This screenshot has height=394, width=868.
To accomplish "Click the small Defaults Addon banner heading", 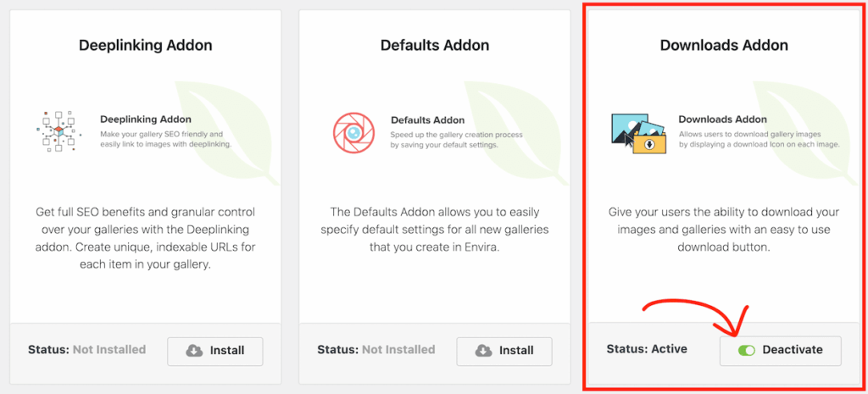I will [428, 120].
